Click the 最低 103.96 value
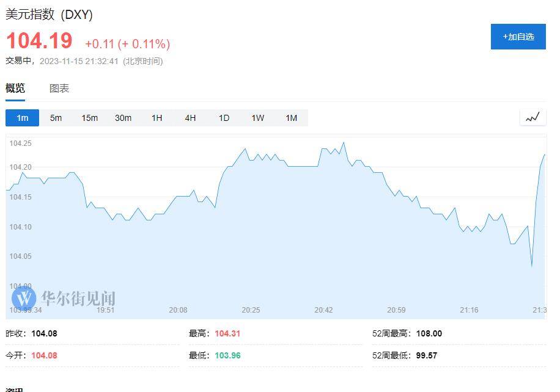 227,355
